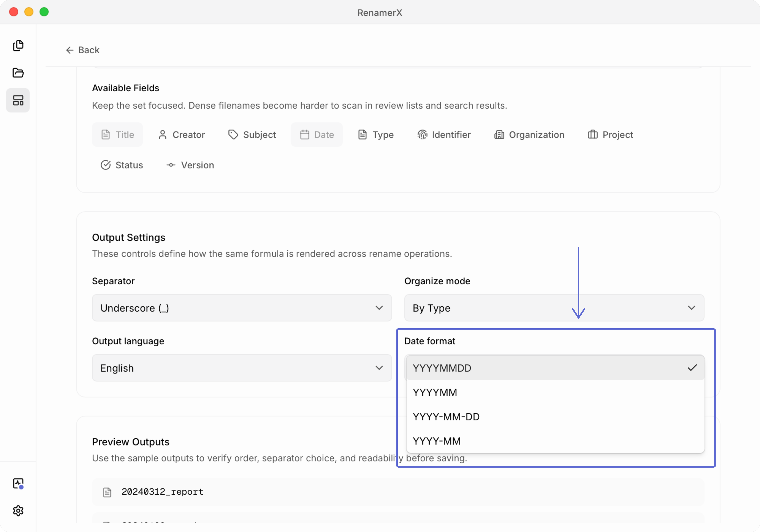Close the RenamerX window
This screenshot has width=760, height=532.
pos(13,12)
